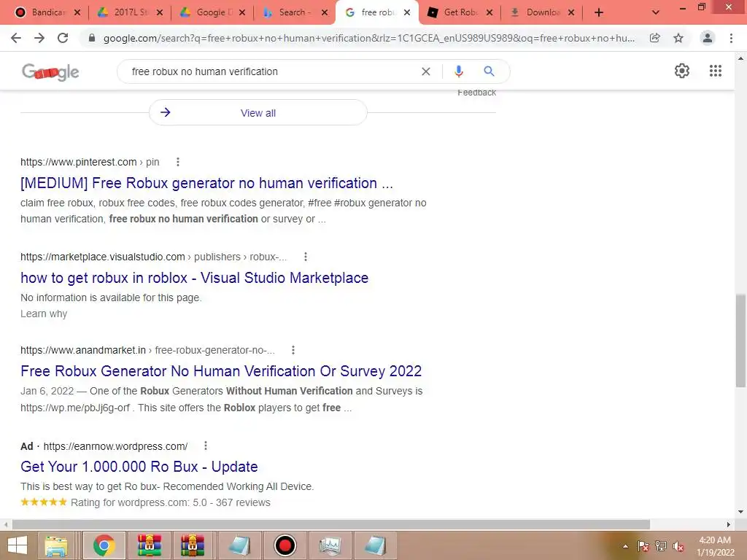Click the site security lock icon

[92, 38]
